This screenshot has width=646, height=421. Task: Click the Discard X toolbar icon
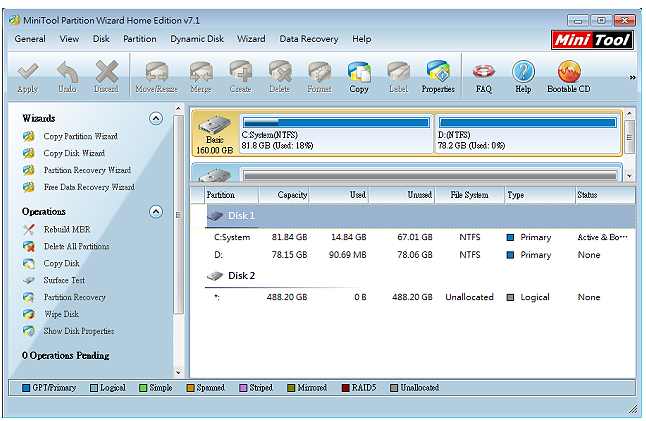tap(107, 71)
